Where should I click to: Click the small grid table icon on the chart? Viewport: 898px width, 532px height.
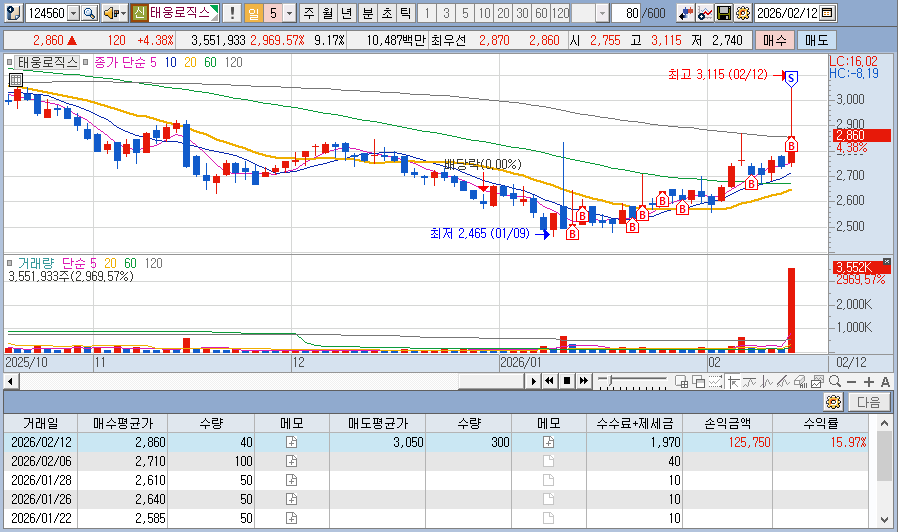point(15,80)
